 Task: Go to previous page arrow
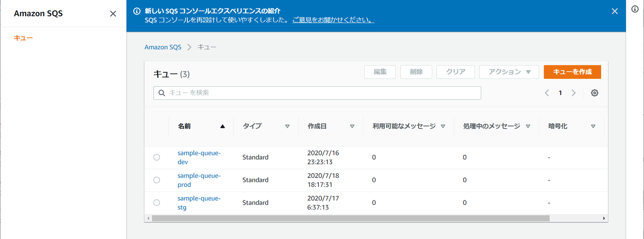pos(547,93)
